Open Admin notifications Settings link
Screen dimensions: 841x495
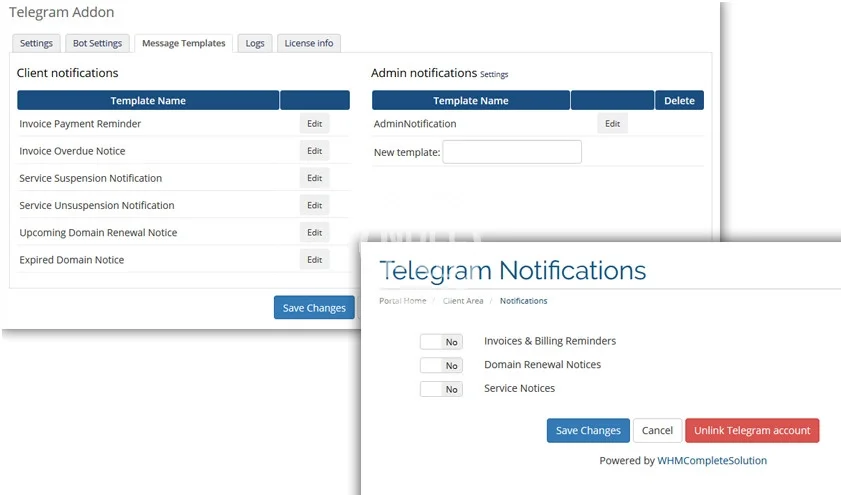click(494, 75)
